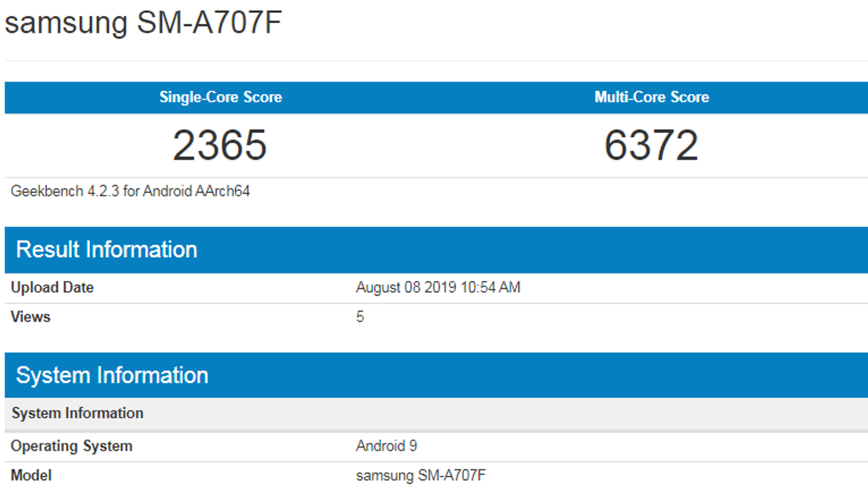Viewport: 868px width, 488px height.
Task: Click the Android 9 value
Action: coord(386,446)
